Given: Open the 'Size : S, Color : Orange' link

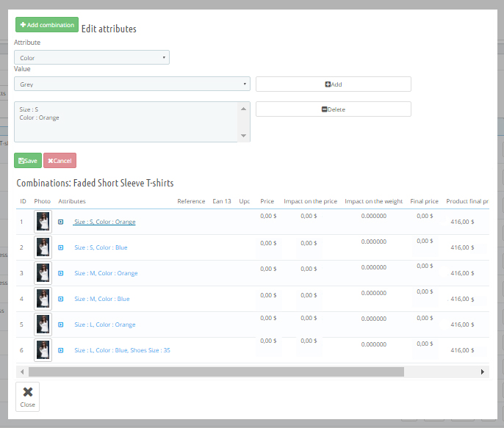Looking at the screenshot, I should (104, 222).
